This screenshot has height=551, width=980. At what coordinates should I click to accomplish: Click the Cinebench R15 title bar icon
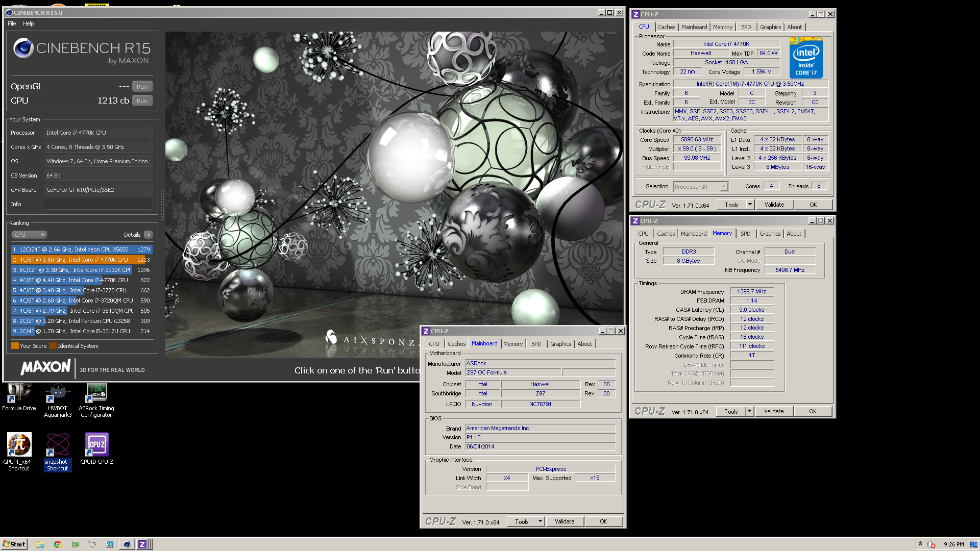(9, 13)
